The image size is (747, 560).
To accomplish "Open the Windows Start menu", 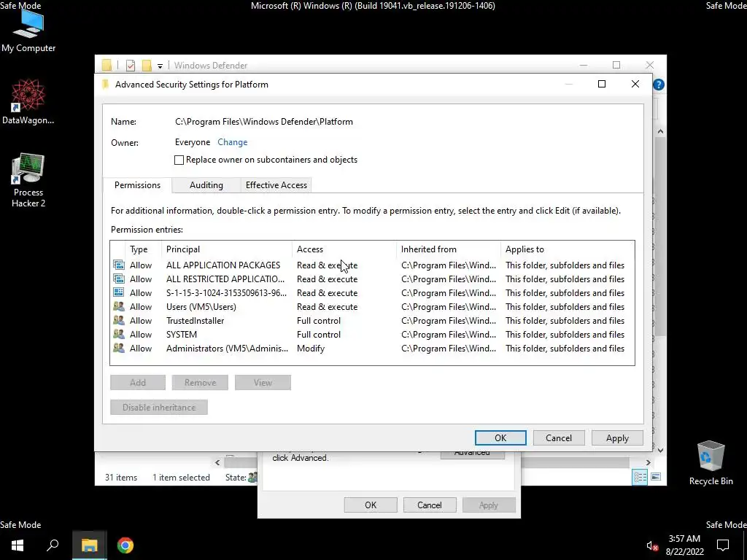I will pos(18,545).
